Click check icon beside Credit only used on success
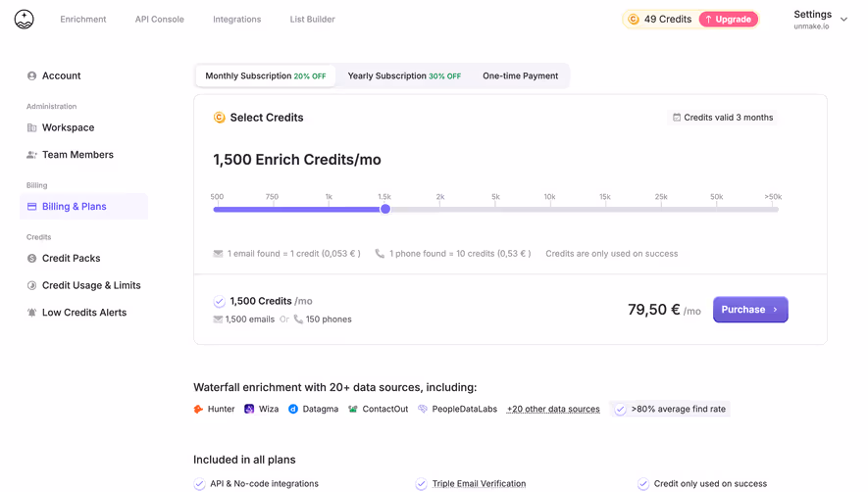 point(643,484)
